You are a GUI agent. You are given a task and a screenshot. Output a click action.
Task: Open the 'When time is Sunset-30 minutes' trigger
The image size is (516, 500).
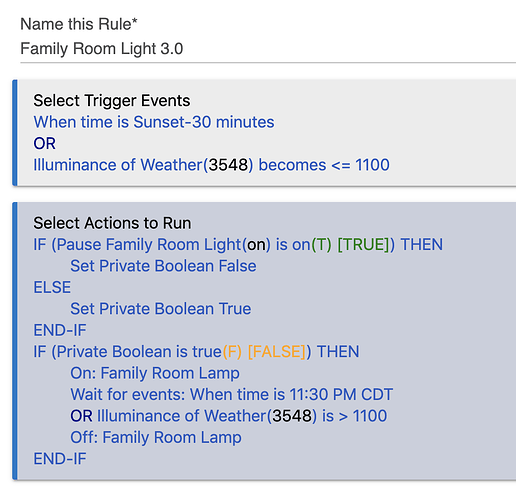(x=154, y=122)
